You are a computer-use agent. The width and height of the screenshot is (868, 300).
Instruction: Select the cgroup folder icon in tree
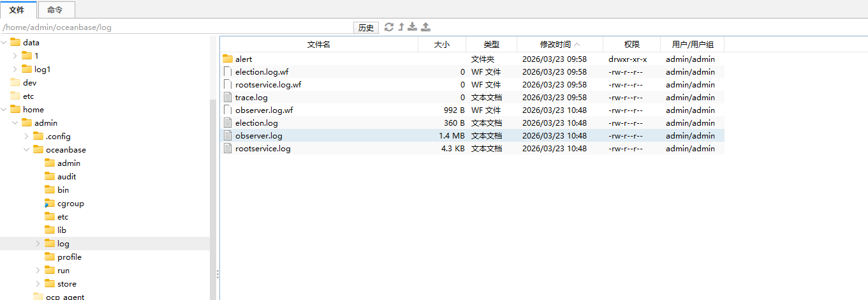coord(50,204)
